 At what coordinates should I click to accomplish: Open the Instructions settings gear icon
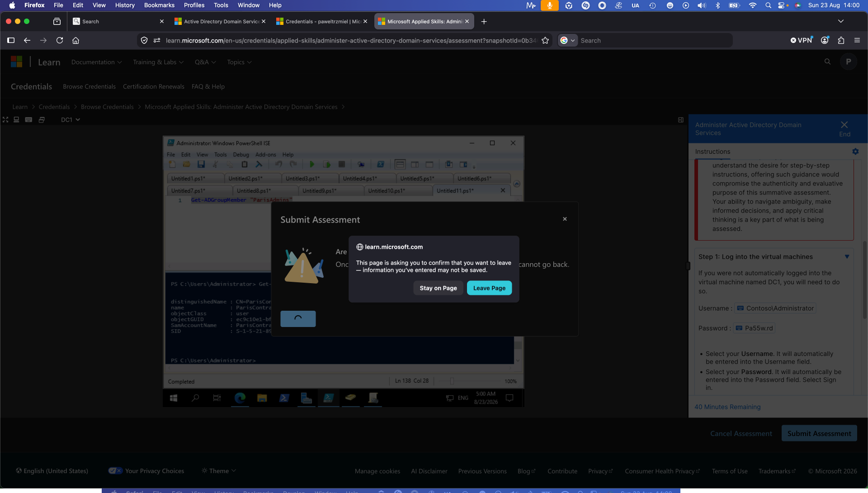tap(855, 152)
